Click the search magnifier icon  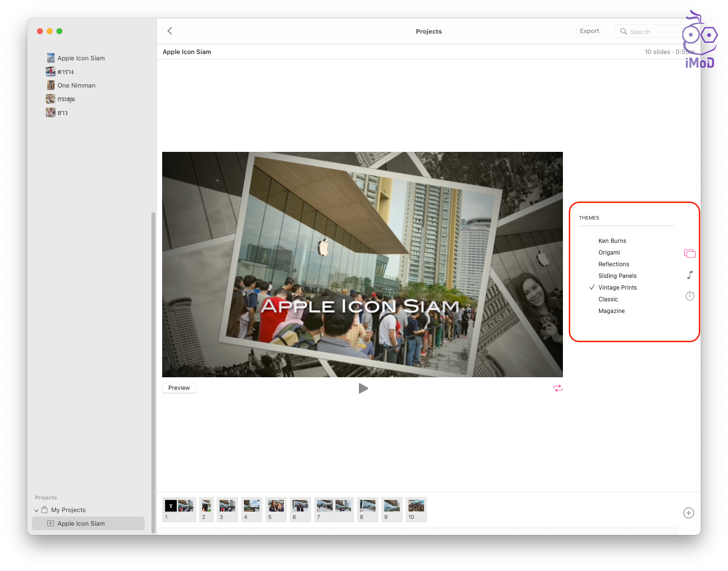(623, 32)
